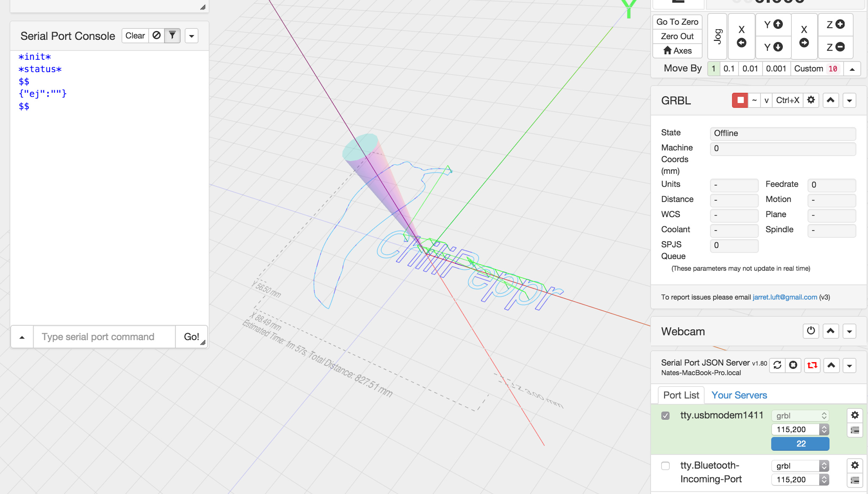Click the blue 22 queue progress bar

(800, 444)
